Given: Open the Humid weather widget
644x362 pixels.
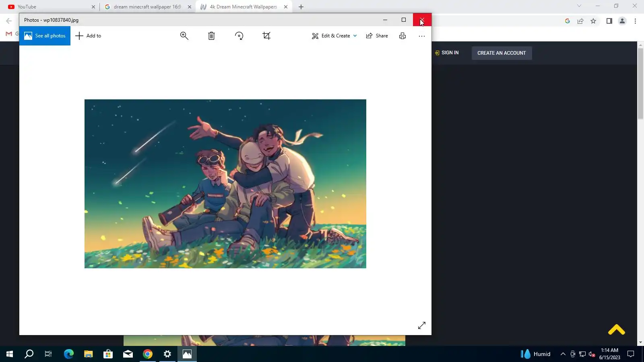Looking at the screenshot, I should click(536, 354).
